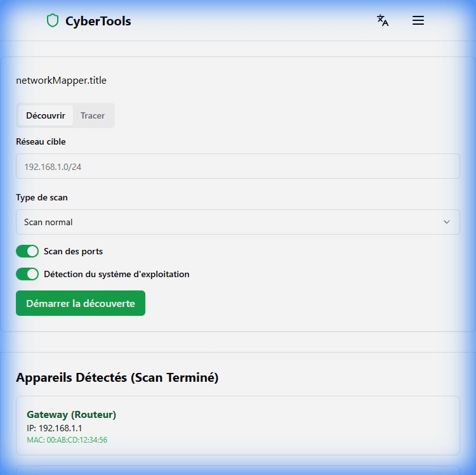Click the CyberTools brand name

pos(98,21)
